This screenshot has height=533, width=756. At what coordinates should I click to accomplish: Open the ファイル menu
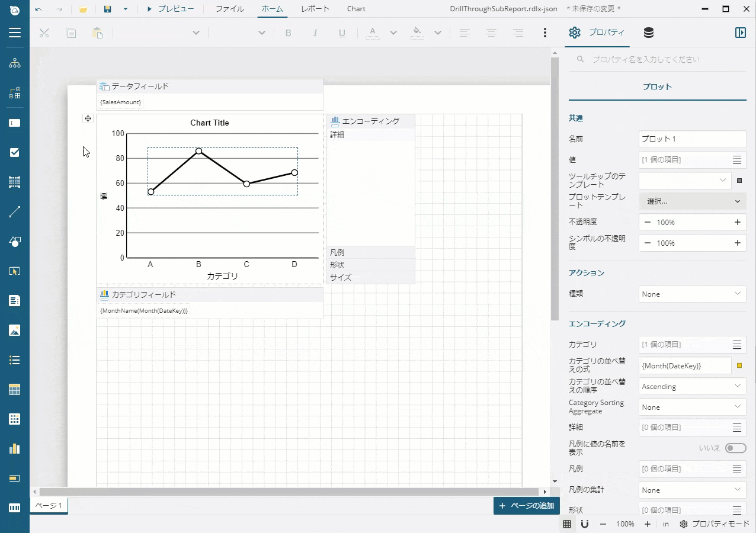click(x=229, y=9)
